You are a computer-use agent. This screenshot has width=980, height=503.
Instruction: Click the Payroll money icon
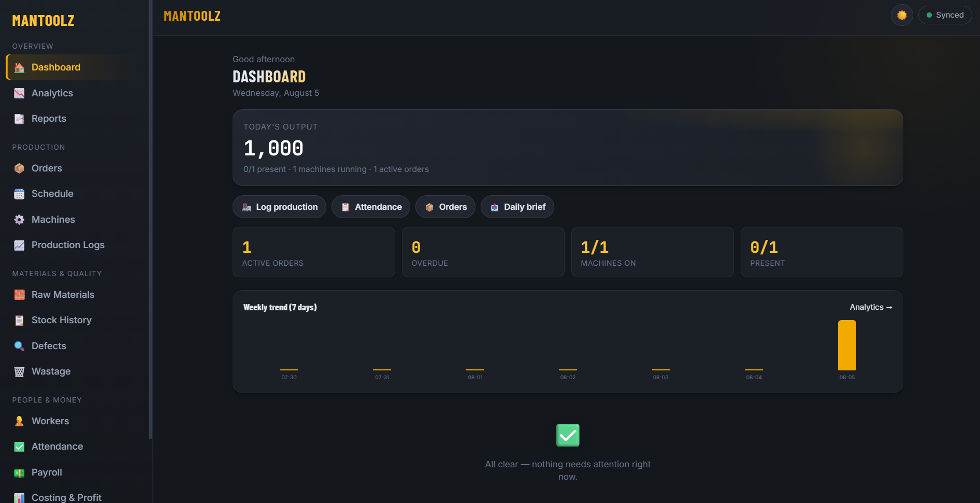(19, 472)
